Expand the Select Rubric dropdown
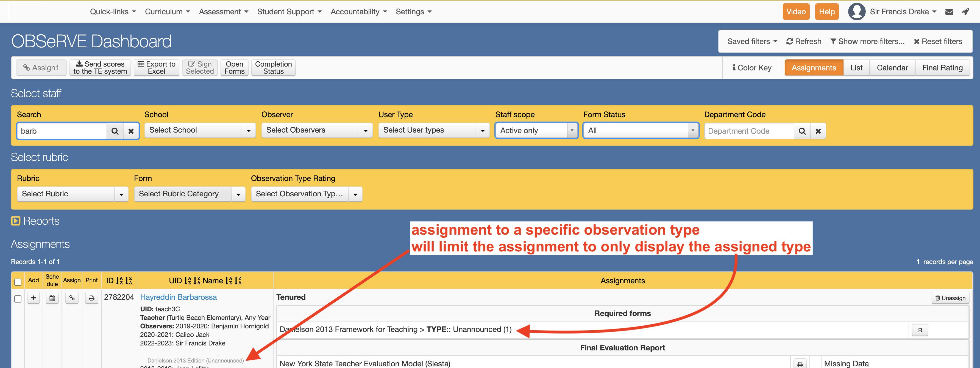980x368 pixels. point(72,194)
